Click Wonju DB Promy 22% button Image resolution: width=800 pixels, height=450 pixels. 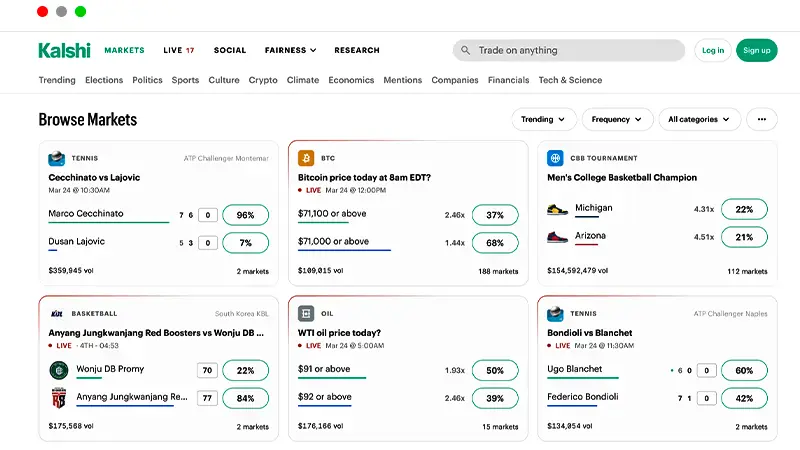[x=245, y=370]
